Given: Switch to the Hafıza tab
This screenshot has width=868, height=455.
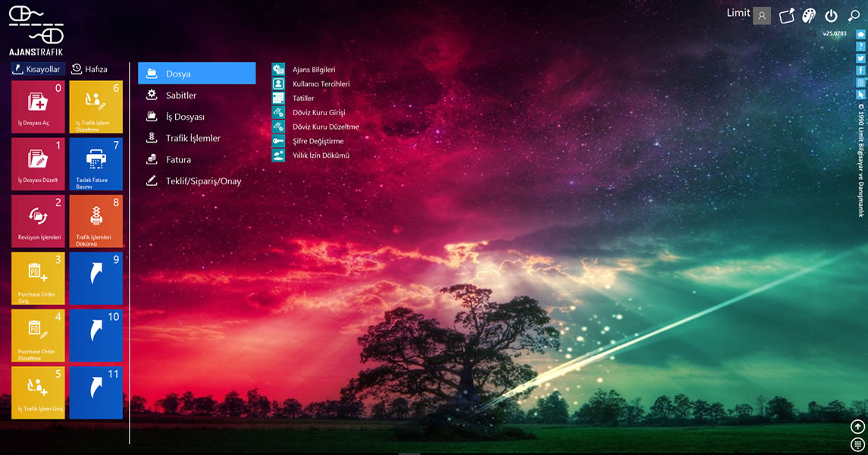Looking at the screenshot, I should [89, 69].
